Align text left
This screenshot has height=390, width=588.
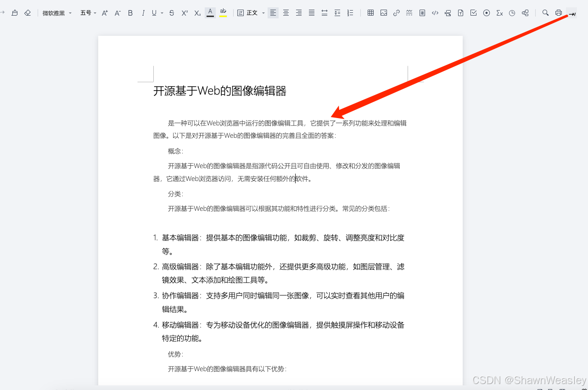(x=273, y=13)
